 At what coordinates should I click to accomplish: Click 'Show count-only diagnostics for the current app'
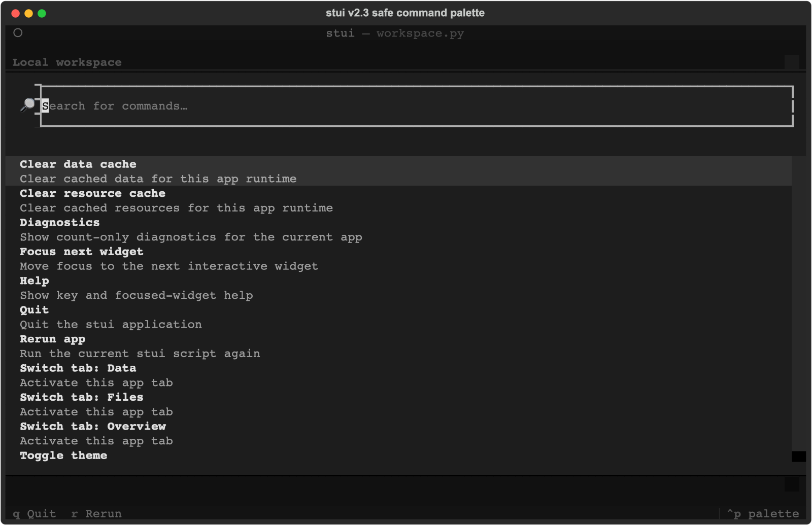pyautogui.click(x=191, y=237)
